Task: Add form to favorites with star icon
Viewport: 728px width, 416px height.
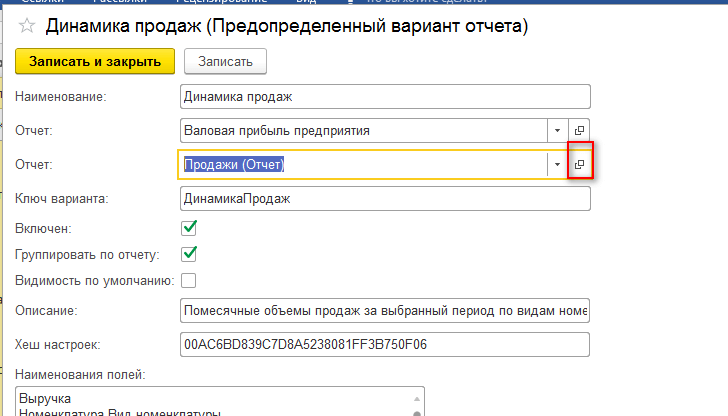Action: (28, 25)
